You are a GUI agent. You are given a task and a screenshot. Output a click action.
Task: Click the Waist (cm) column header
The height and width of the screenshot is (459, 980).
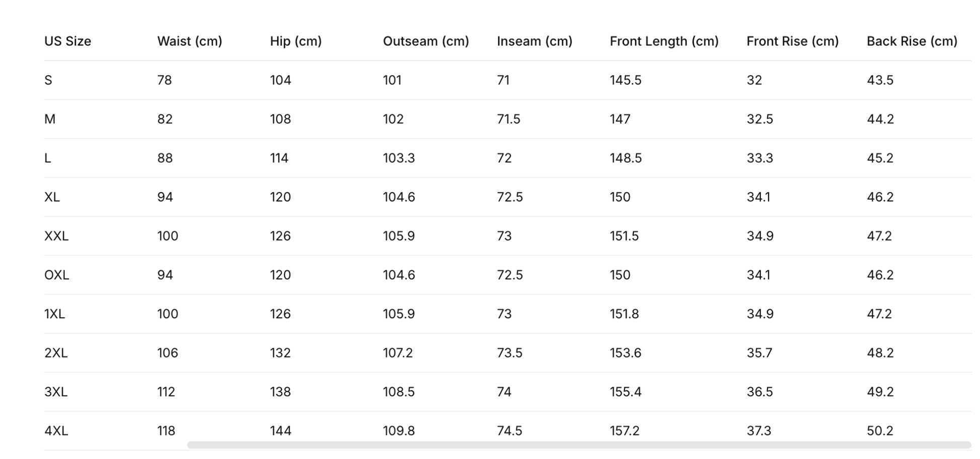(x=189, y=41)
